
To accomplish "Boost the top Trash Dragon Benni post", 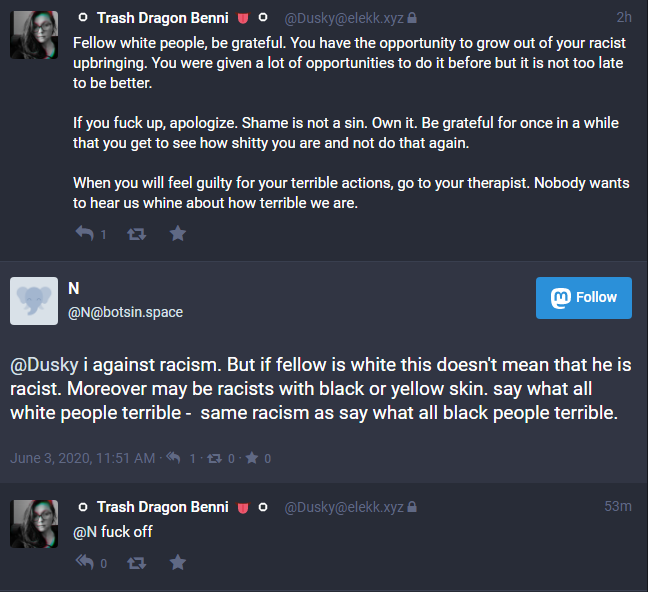I will 137,233.
